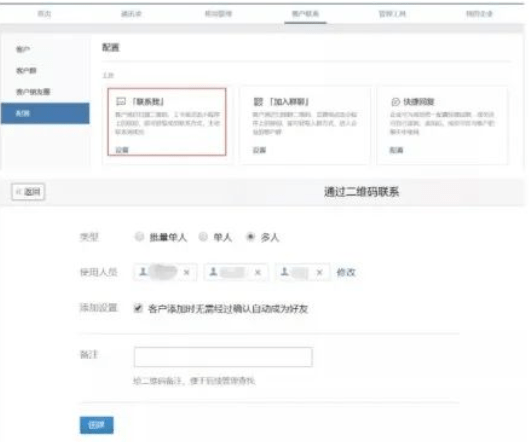Screen dimensions: 529x442
Task: Open 设置 link under 「加入群聊」 card
Action: tap(259, 150)
